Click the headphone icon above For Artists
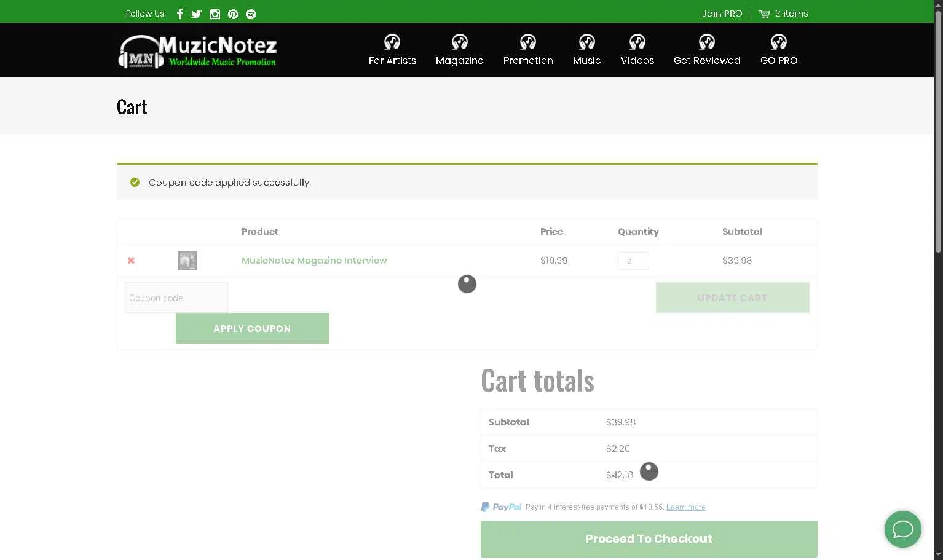 [x=392, y=42]
